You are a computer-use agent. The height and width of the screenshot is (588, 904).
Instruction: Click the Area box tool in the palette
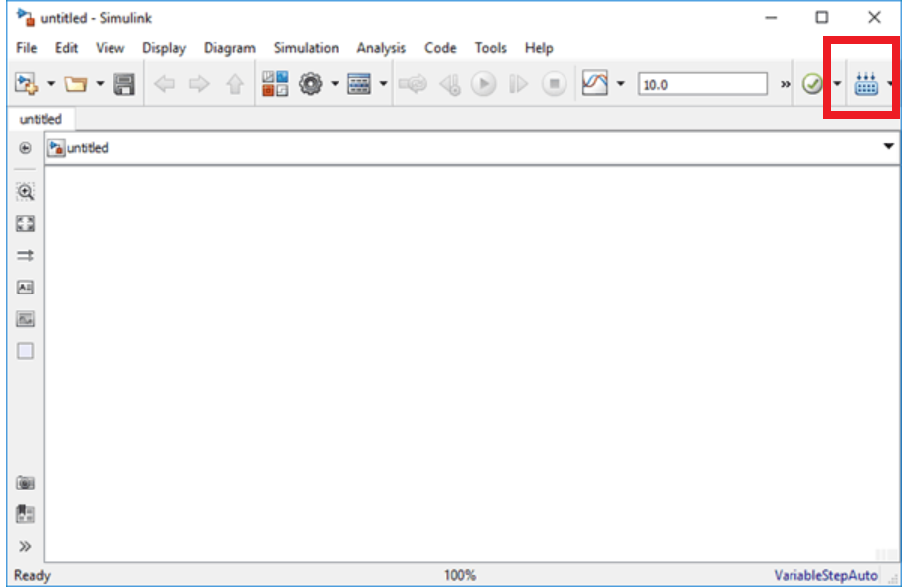(x=26, y=351)
